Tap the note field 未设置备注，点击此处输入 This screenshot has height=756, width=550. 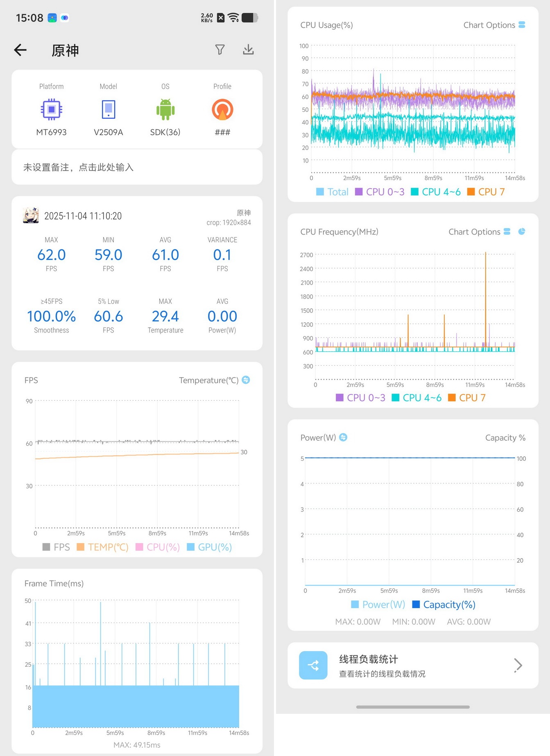pyautogui.click(x=137, y=167)
